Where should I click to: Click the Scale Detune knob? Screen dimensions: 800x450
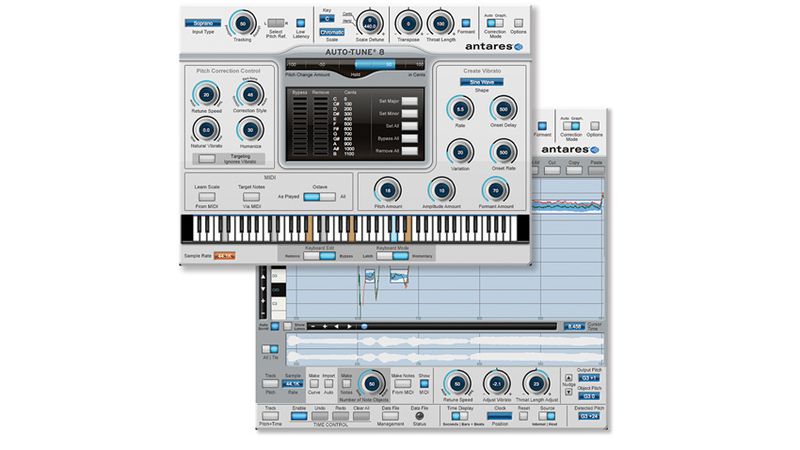click(x=370, y=23)
